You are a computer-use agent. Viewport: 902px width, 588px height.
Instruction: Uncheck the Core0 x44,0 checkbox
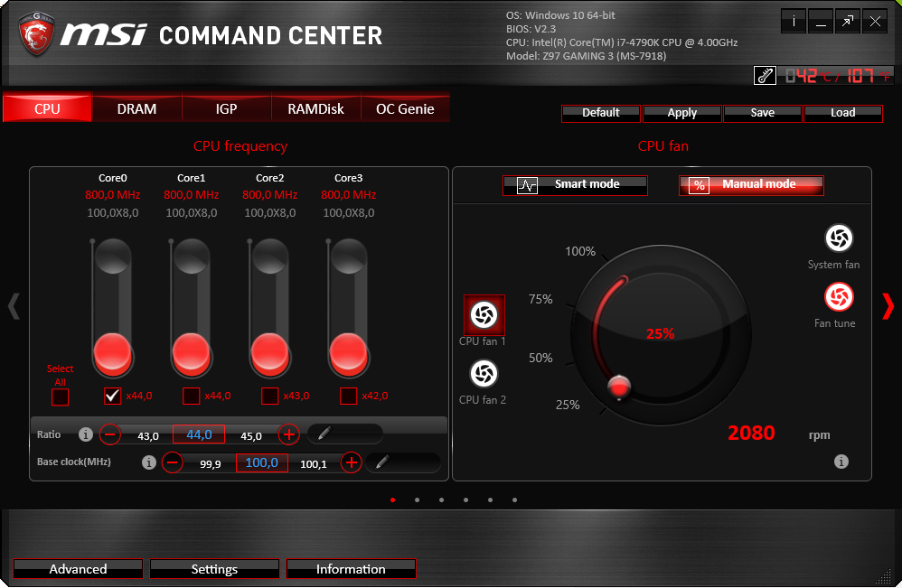(113, 396)
